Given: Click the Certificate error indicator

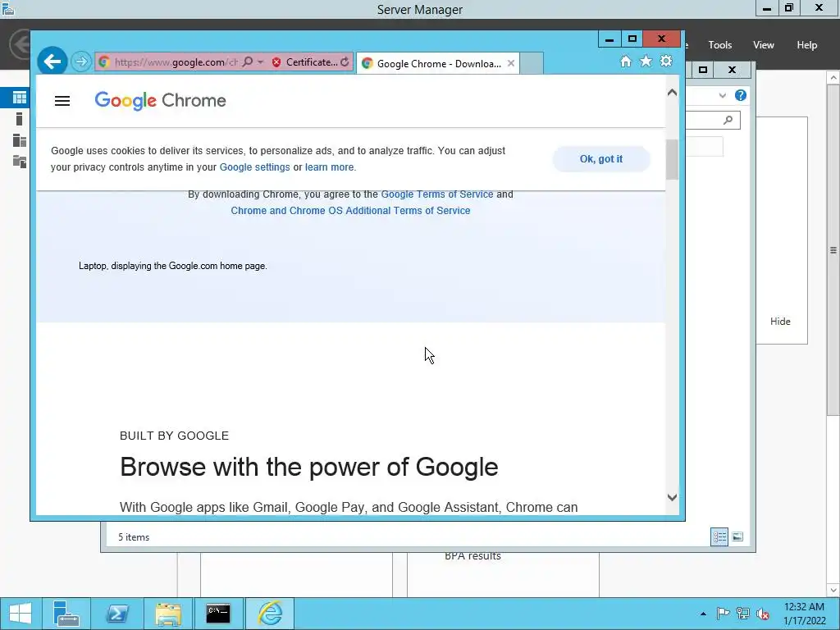Looking at the screenshot, I should click(304, 62).
